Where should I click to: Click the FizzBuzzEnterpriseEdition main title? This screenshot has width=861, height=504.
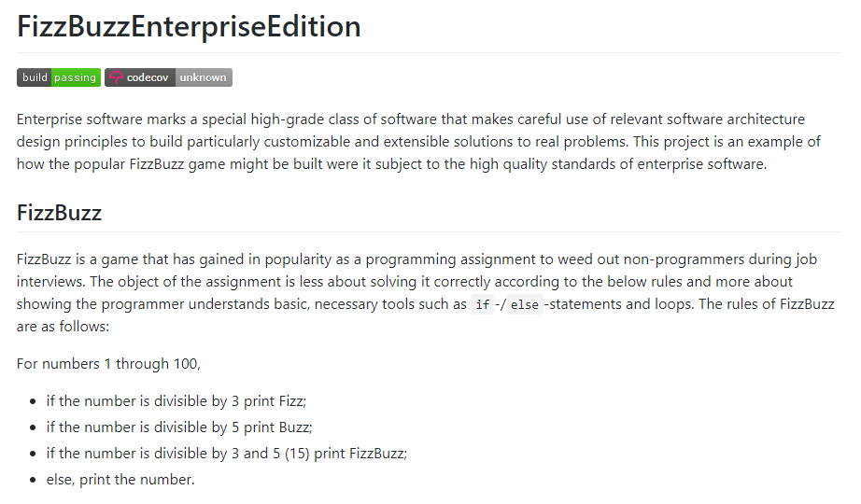[x=189, y=26]
